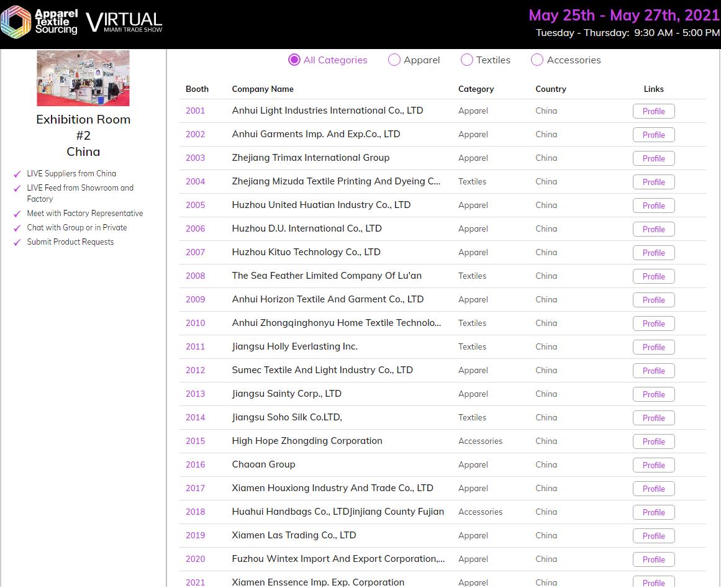Image resolution: width=721 pixels, height=588 pixels.
Task: Select the All Categories radio button
Action: [294, 60]
